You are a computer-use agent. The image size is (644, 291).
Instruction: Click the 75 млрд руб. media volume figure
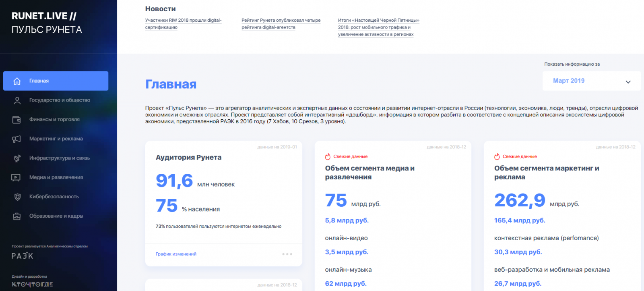point(353,201)
